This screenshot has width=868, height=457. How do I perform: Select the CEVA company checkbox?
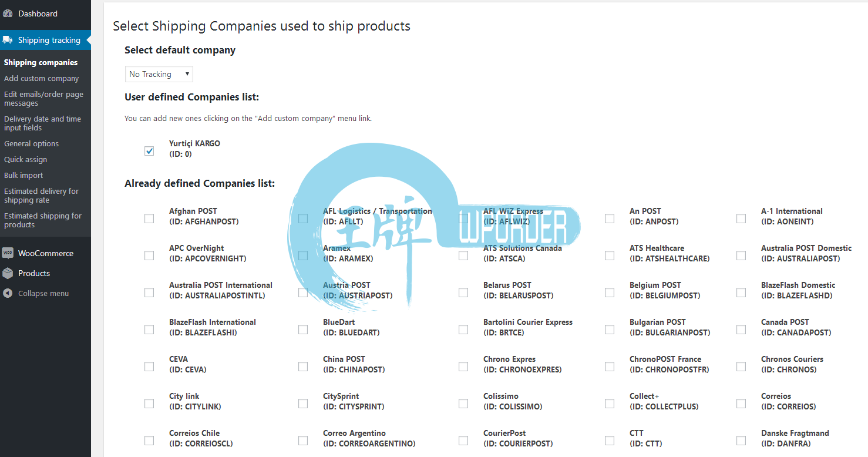click(x=149, y=367)
